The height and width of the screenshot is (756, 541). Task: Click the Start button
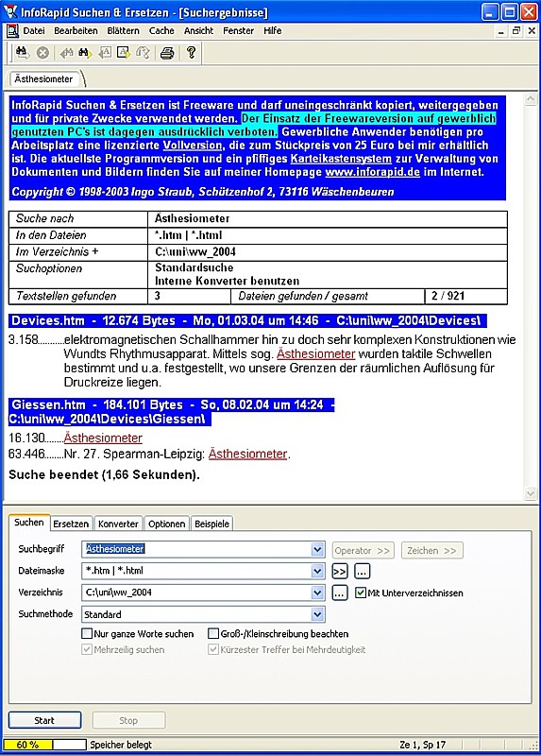(44, 720)
